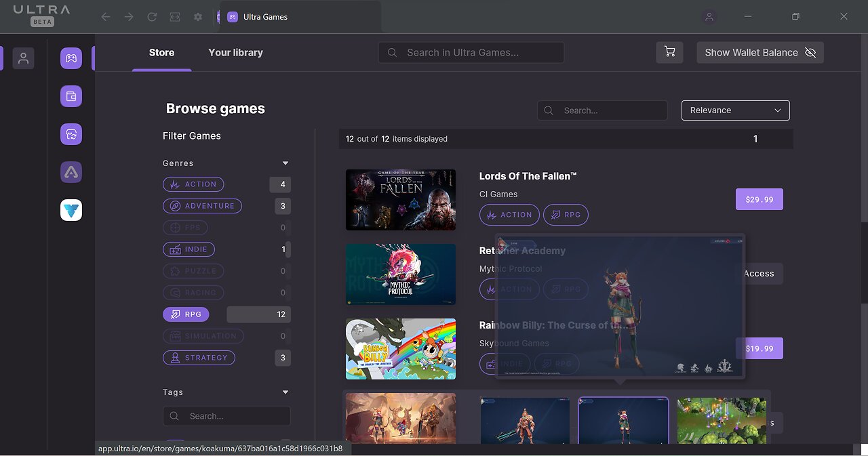
Task: Switch to Your library tab
Action: point(235,52)
